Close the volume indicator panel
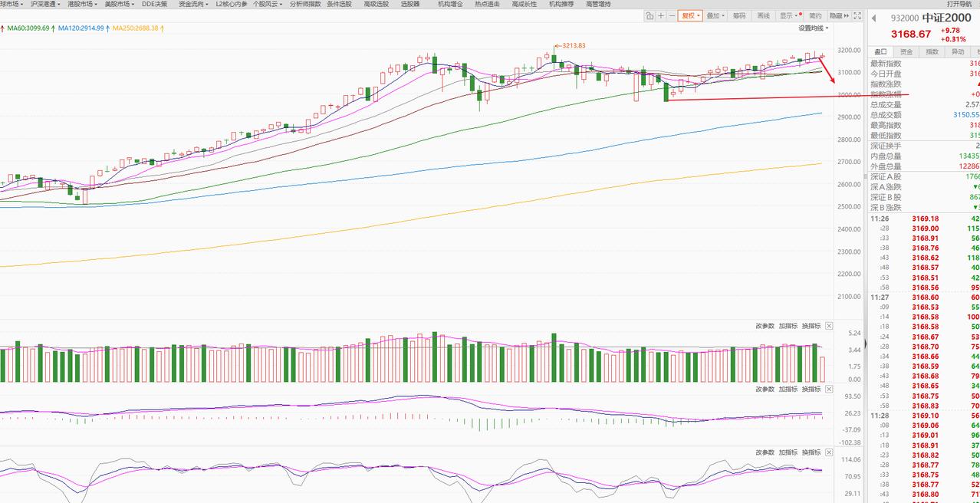Image resolution: width=980 pixels, height=503 pixels. tap(829, 325)
